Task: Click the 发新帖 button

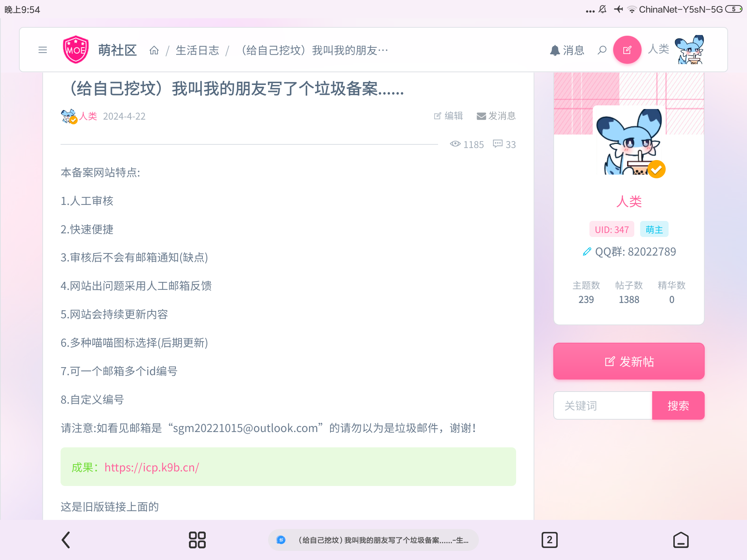Action: 629,361
